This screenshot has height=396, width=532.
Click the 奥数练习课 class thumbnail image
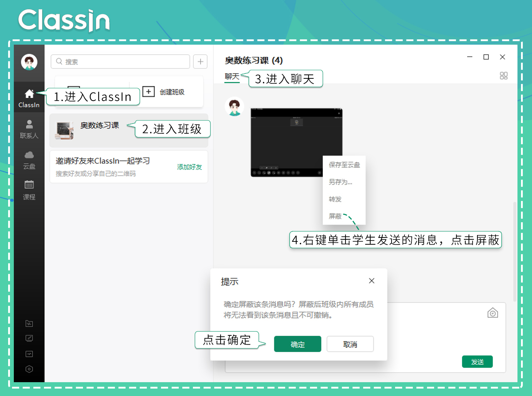(64, 130)
